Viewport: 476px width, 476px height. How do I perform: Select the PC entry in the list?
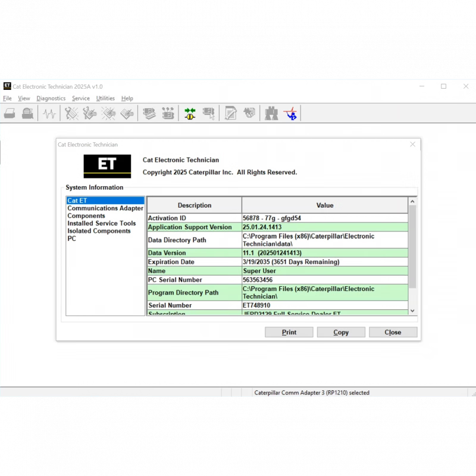coord(71,239)
